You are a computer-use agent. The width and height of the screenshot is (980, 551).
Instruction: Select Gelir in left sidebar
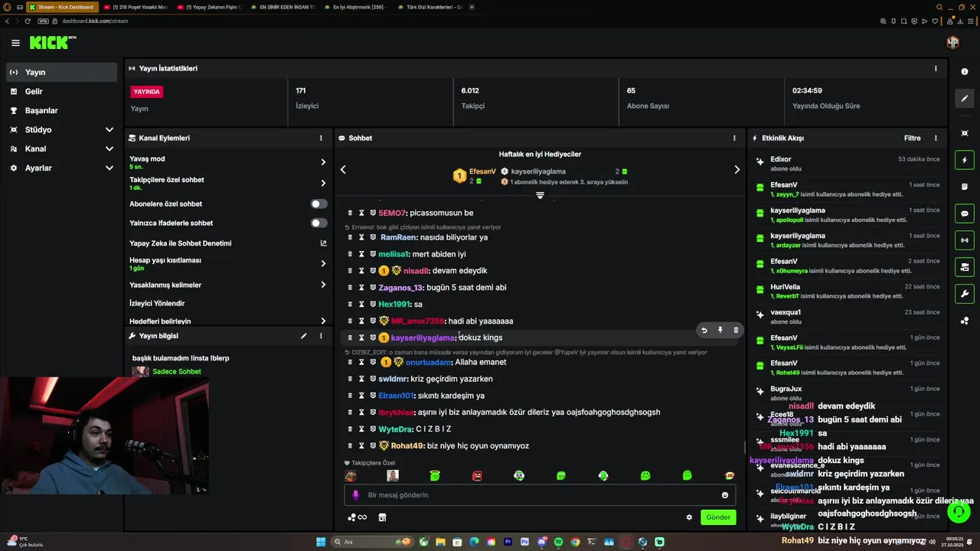[x=61, y=91]
